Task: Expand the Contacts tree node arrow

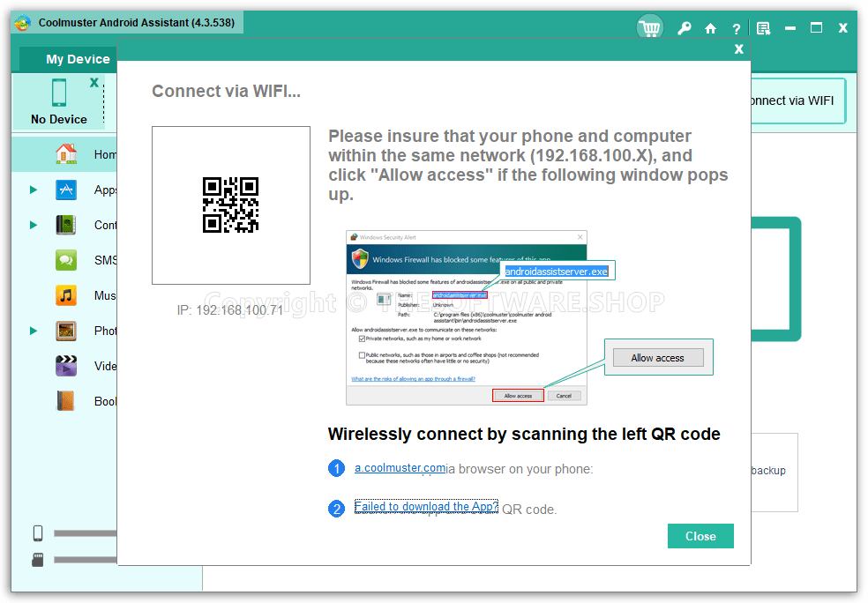Action: click(34, 225)
